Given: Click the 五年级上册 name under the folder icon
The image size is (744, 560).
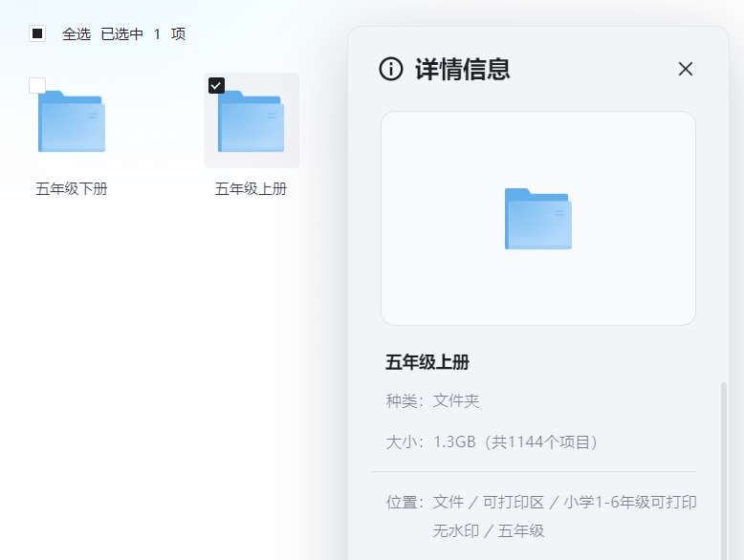Looking at the screenshot, I should click(251, 188).
